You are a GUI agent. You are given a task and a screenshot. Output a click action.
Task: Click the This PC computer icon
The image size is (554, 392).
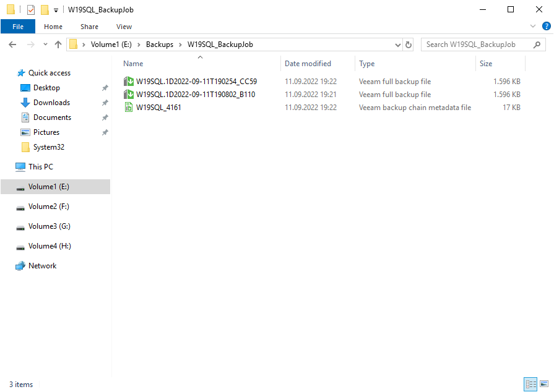(x=20, y=167)
